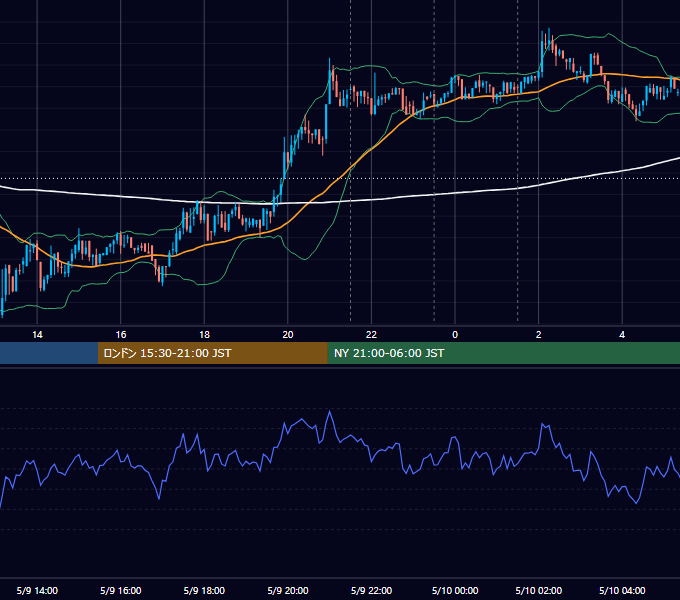Screen dimensions: 680x600
Task: Click the 2 hour label on price chart axis
Action: coord(539,335)
